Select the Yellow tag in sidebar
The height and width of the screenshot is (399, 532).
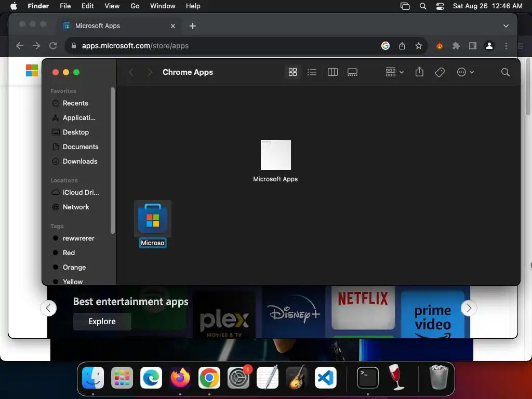click(73, 282)
